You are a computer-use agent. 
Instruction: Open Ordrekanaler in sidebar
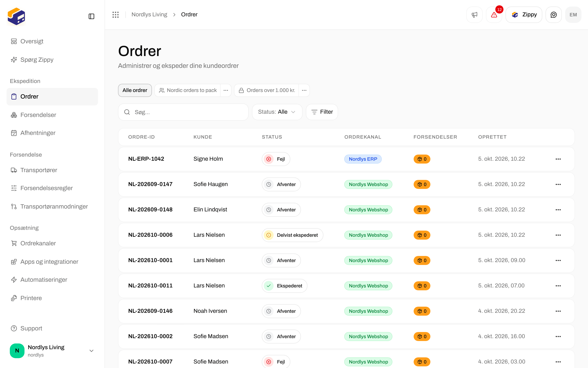point(52,243)
